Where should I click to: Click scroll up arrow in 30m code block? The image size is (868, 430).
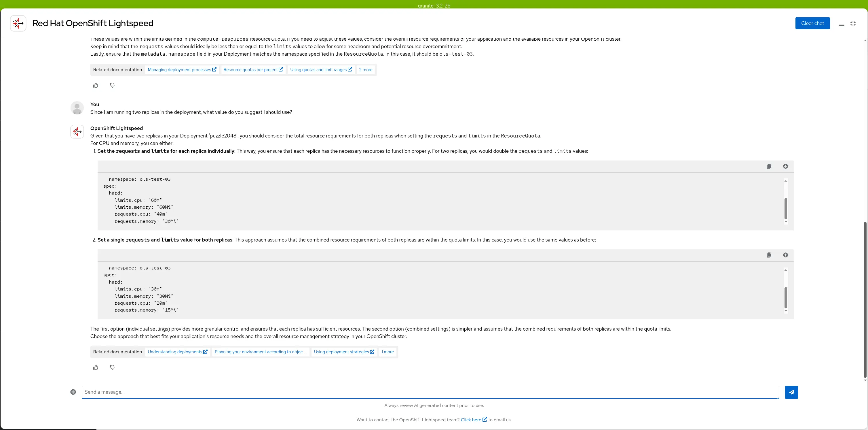click(x=786, y=270)
